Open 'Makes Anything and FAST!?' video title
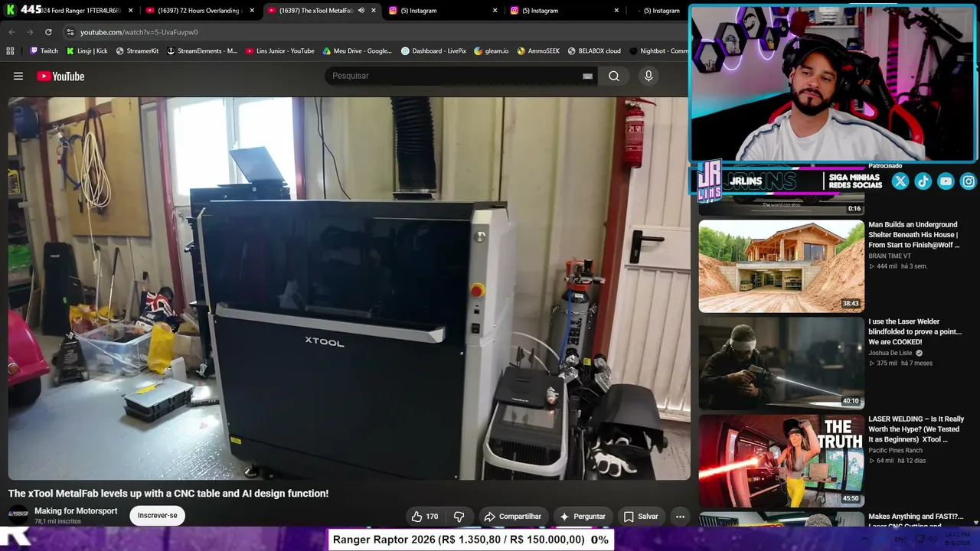Viewport: 980px width, 551px height. (916, 520)
